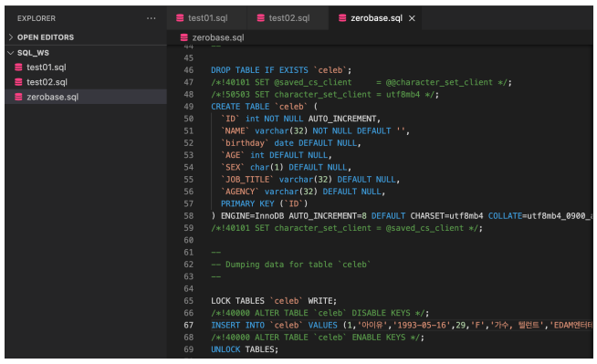This screenshot has width=597, height=364.
Task: Place cursor on DROP TABLE IF EXISTS line
Action: tap(281, 70)
